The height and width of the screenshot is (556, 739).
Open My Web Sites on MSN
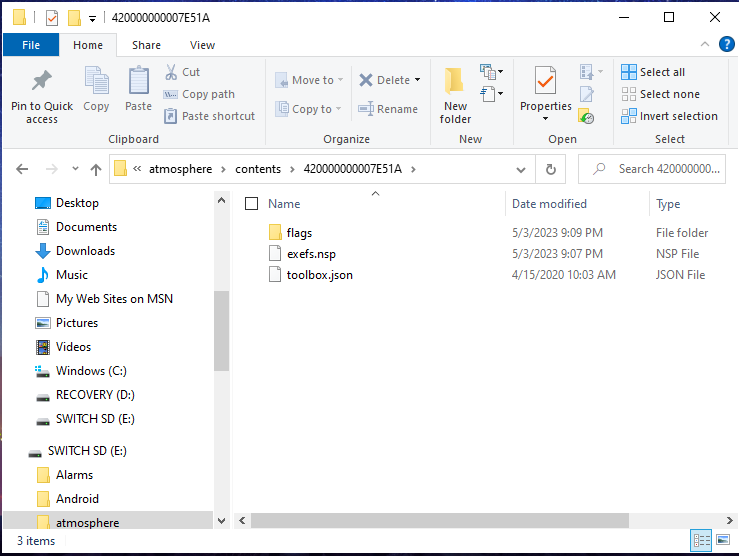tap(114, 299)
